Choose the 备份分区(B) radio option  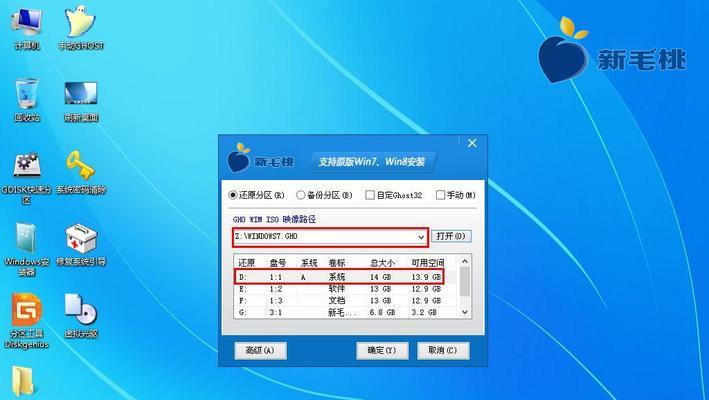324,195
